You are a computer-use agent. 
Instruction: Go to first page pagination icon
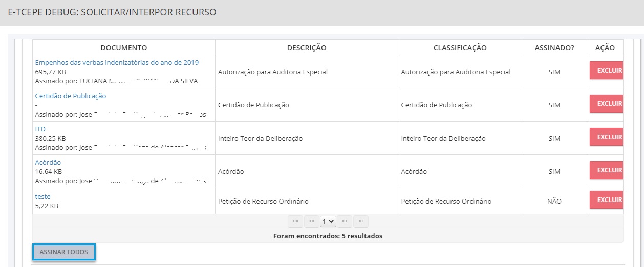pyautogui.click(x=295, y=221)
